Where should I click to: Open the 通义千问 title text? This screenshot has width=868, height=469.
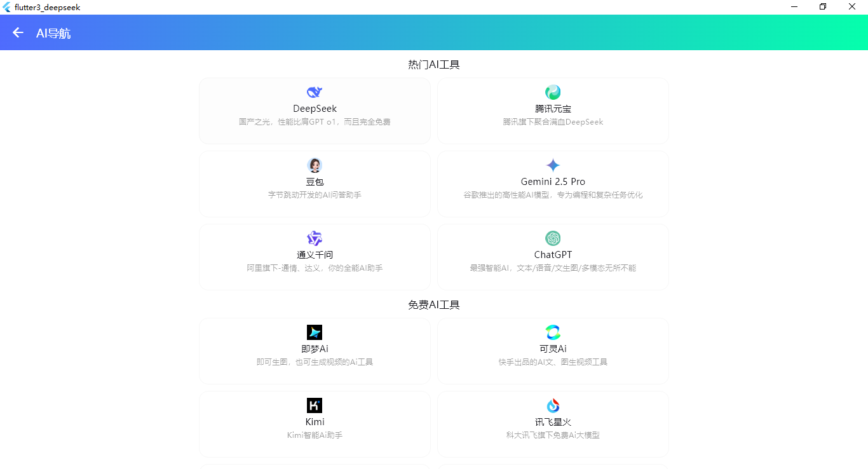pos(315,255)
